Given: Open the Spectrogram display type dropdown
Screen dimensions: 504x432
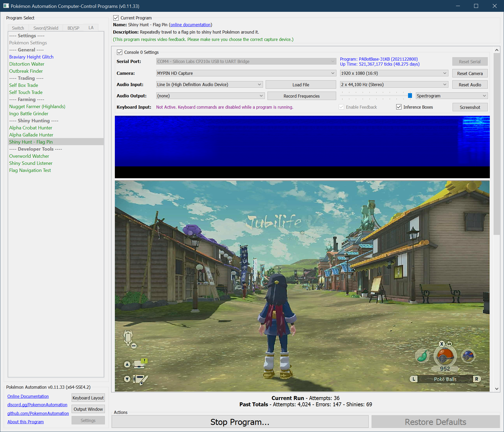Looking at the screenshot, I should pyautogui.click(x=452, y=96).
